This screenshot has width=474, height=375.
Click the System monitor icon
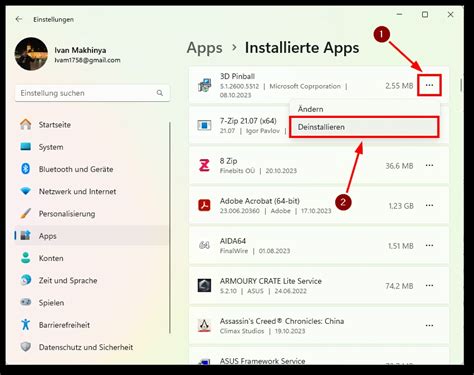coord(26,147)
